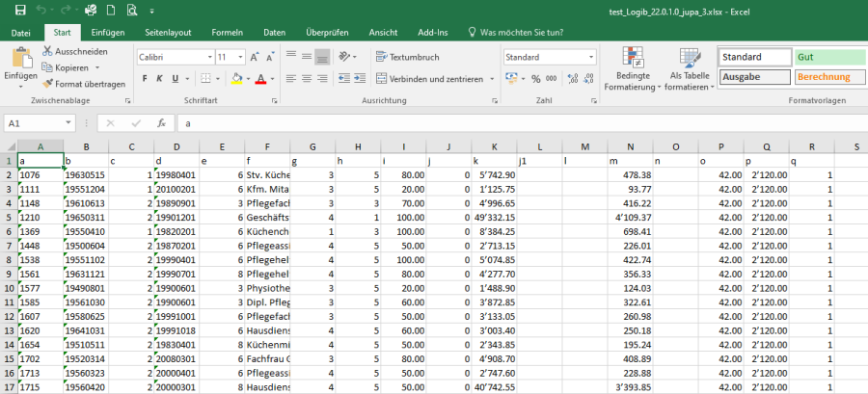Click the Redo arrow in the title bar
This screenshot has width=868, height=394.
point(66,10)
